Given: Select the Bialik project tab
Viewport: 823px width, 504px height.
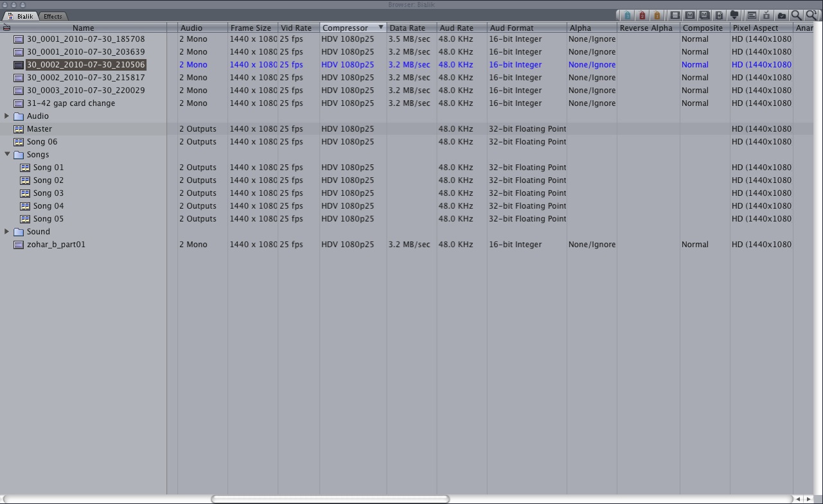Looking at the screenshot, I should (x=24, y=16).
